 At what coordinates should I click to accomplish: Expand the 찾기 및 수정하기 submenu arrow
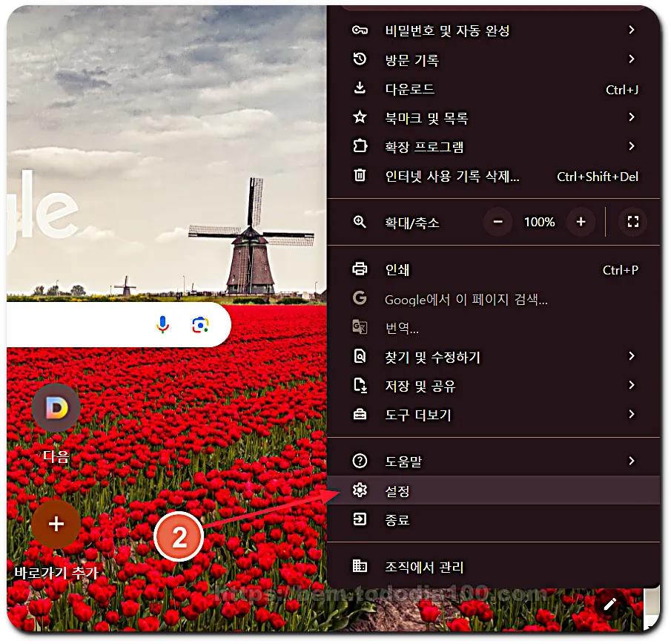click(632, 356)
